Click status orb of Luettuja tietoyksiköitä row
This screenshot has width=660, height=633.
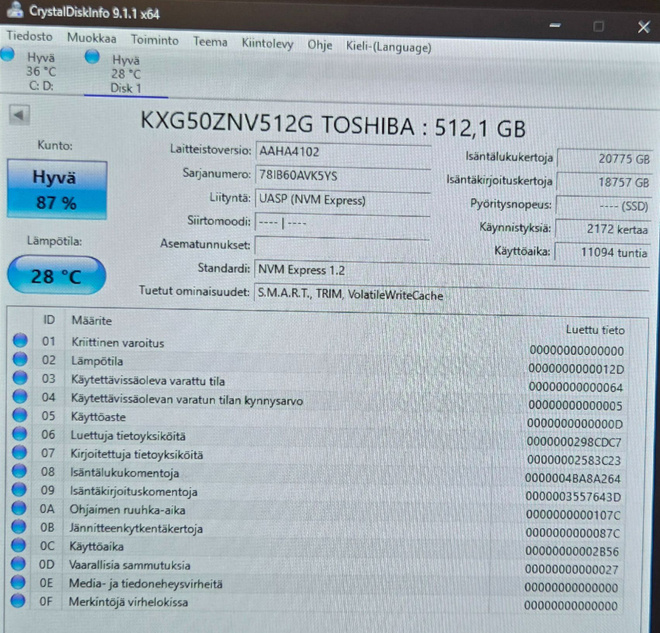(x=19, y=434)
